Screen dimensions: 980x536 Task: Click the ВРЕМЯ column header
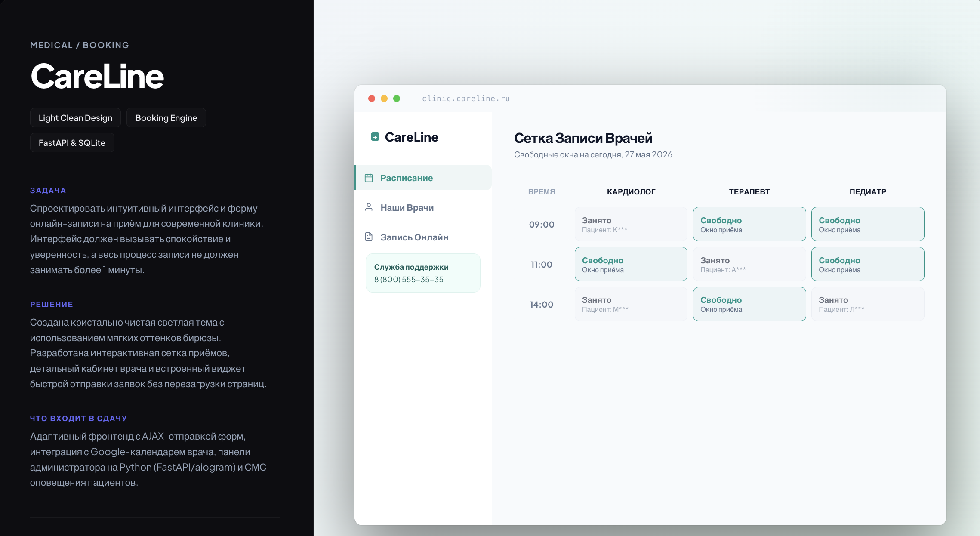click(x=542, y=192)
